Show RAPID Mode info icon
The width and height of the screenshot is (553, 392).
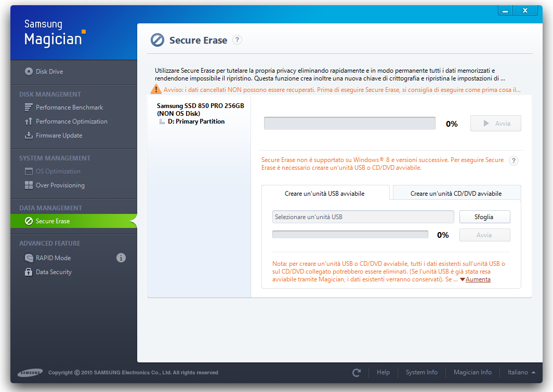tap(121, 258)
